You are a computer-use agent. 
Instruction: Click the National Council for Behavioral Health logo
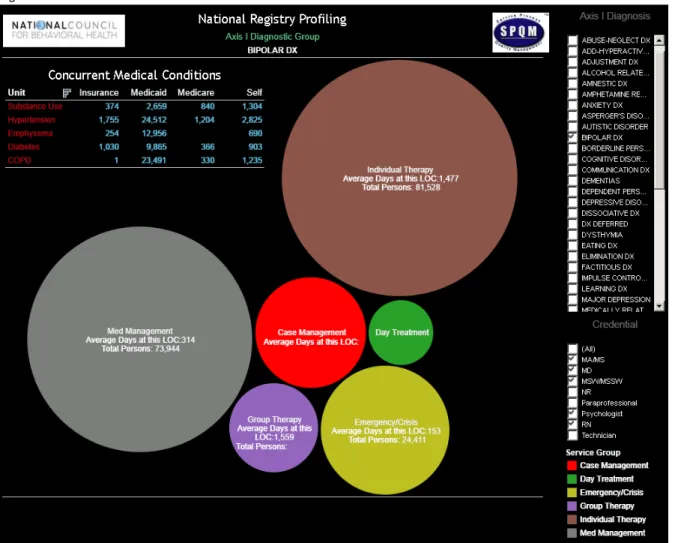tap(64, 31)
